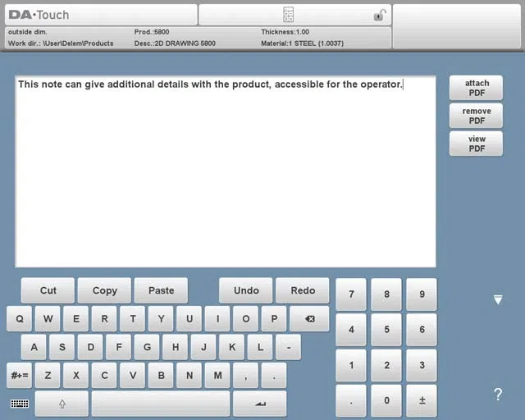
Task: Tap the enter return key
Action: (x=260, y=404)
